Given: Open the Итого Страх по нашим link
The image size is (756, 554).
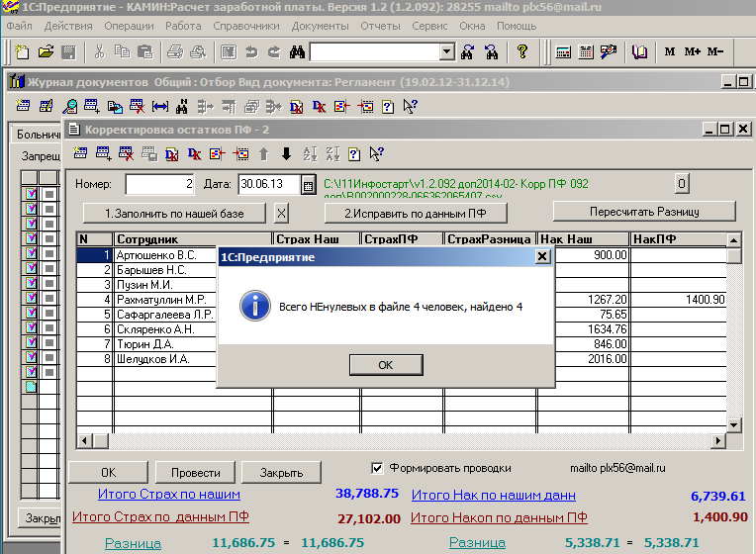Looking at the screenshot, I should click(x=169, y=495).
